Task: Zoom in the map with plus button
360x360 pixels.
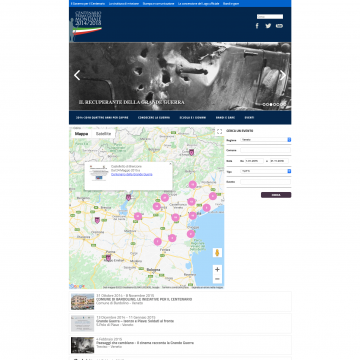Action: (x=217, y=269)
